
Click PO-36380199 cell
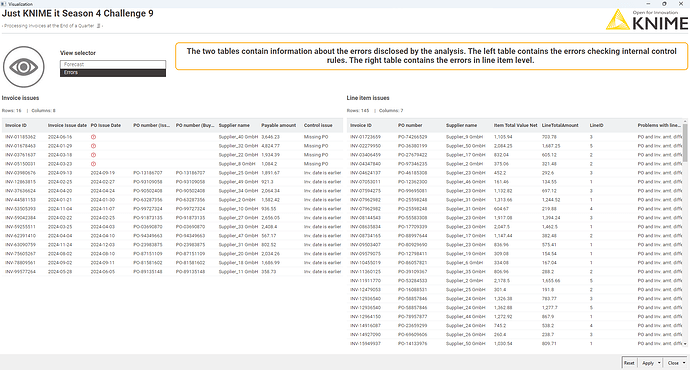pyautogui.click(x=413, y=146)
